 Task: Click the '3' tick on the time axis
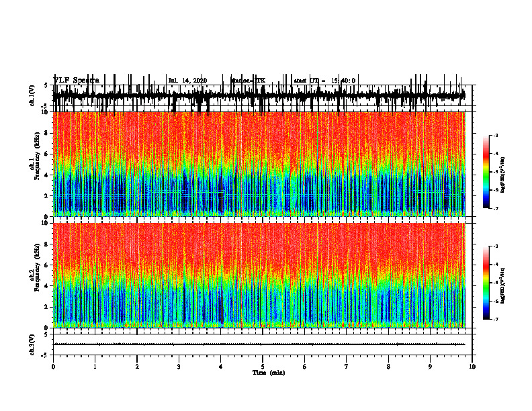click(179, 367)
